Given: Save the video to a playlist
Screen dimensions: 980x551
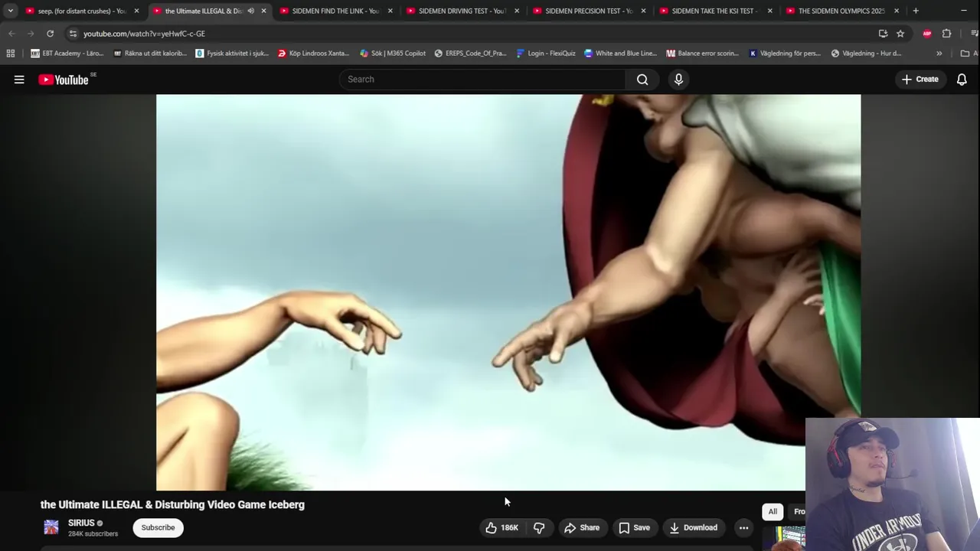Looking at the screenshot, I should pyautogui.click(x=634, y=527).
